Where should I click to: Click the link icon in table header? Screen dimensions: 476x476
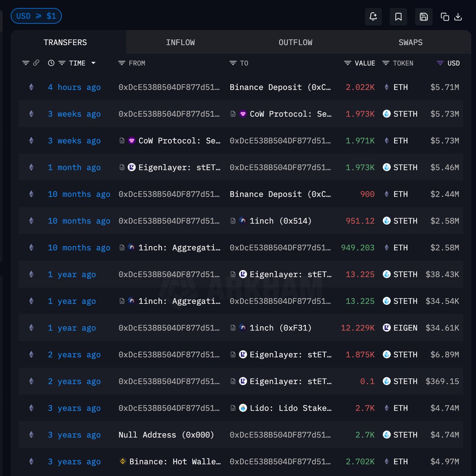pyautogui.click(x=36, y=63)
